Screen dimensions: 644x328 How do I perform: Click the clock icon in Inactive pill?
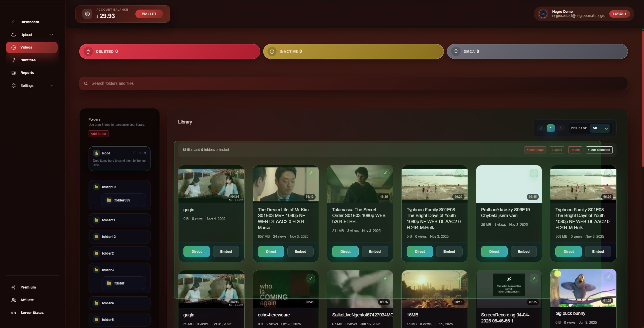point(272,52)
